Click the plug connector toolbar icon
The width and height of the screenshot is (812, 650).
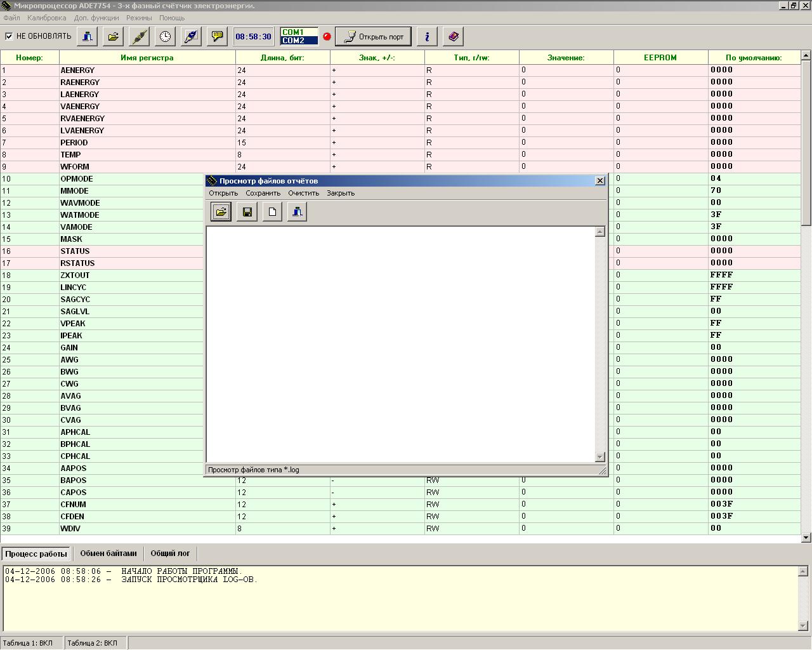[139, 36]
